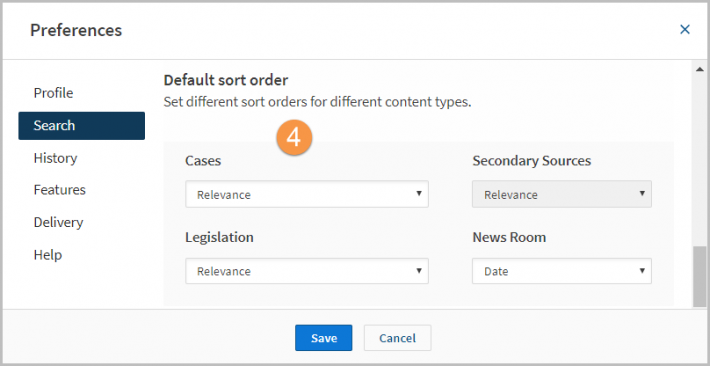The width and height of the screenshot is (710, 366).
Task: Expand the Legislation sort order dropdown
Action: (307, 271)
